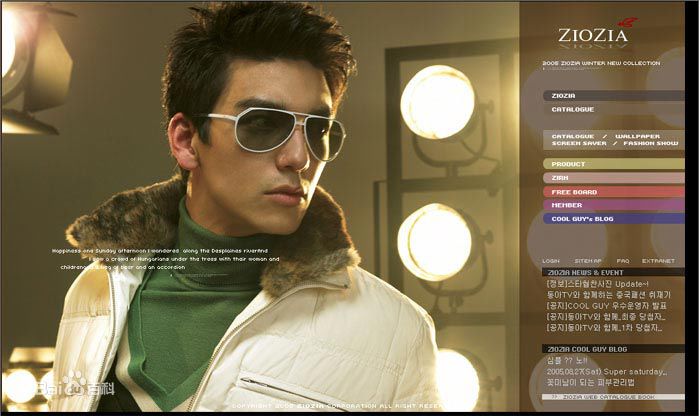The image size is (700, 416).
Task: Open the Super saturday blog post
Action: point(605,371)
